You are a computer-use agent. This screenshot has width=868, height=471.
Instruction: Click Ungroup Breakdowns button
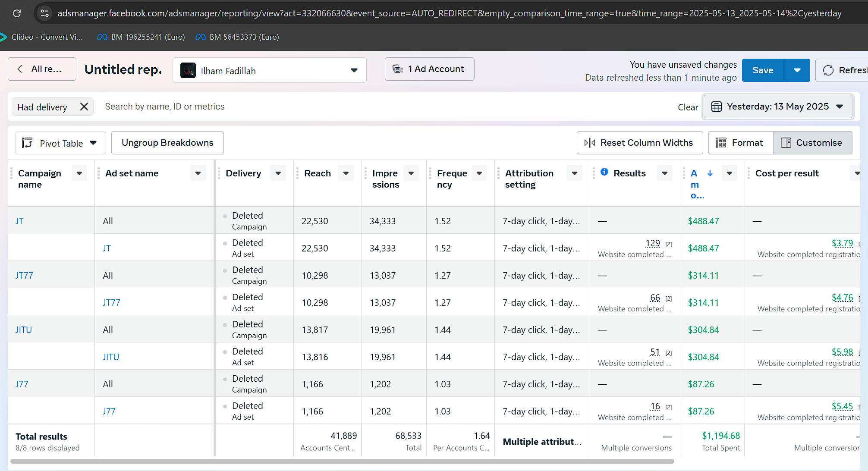point(167,143)
